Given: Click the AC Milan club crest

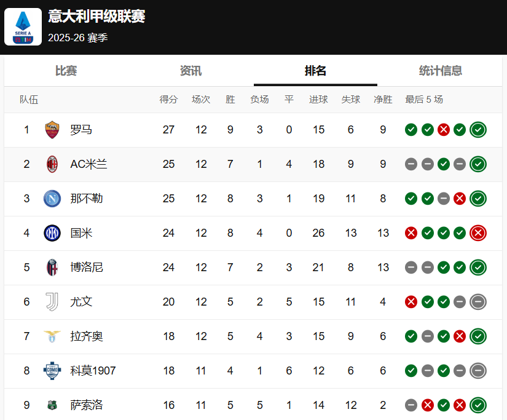Looking at the screenshot, I should (52, 164).
